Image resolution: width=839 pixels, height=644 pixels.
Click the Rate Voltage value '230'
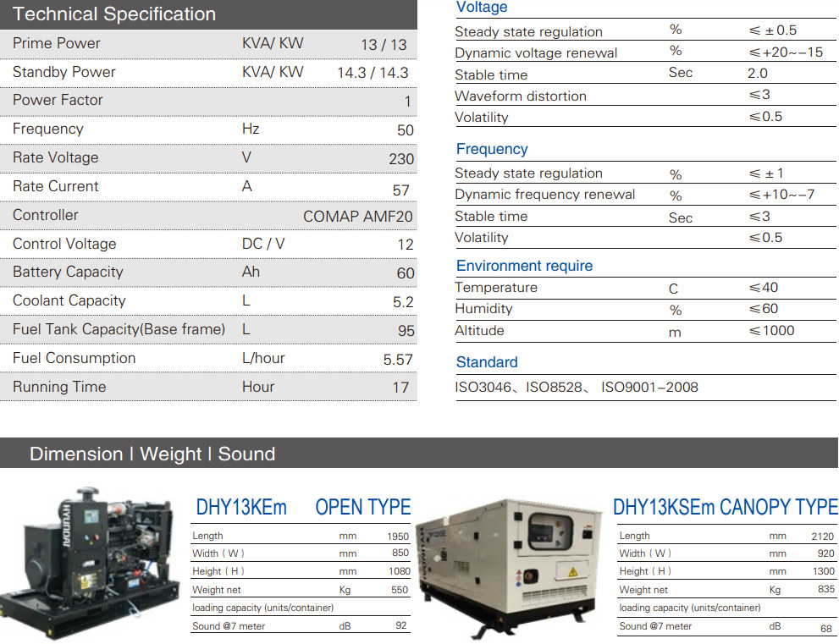401,159
